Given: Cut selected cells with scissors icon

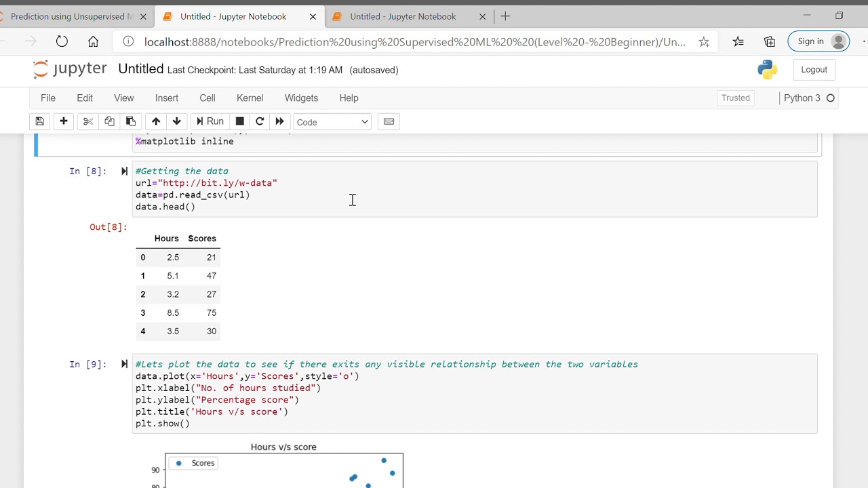Looking at the screenshot, I should pyautogui.click(x=87, y=121).
